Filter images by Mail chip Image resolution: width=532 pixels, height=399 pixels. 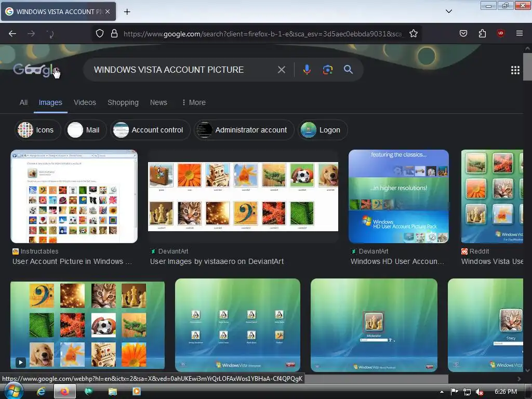[85, 130]
